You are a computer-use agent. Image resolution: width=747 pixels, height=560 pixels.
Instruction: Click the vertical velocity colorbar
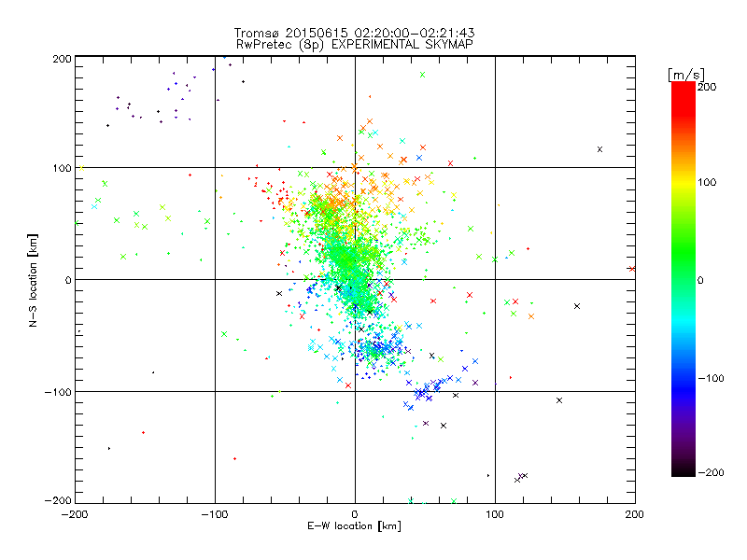684,279
